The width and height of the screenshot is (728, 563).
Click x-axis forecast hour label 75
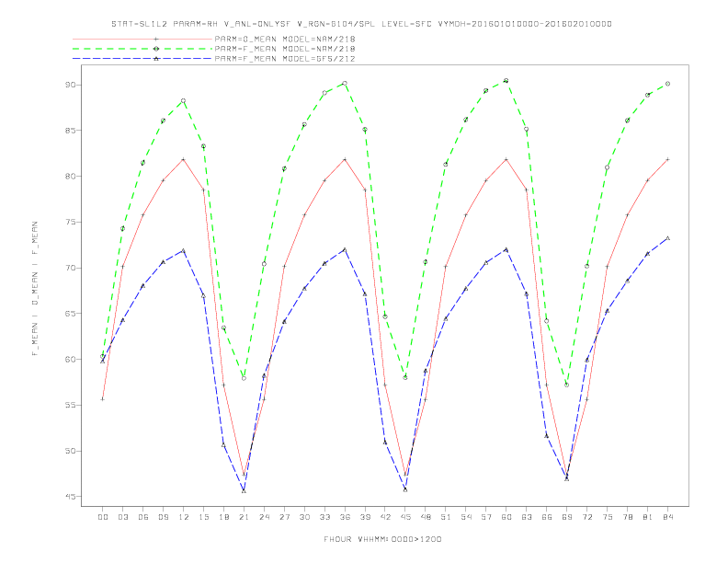tap(608, 517)
